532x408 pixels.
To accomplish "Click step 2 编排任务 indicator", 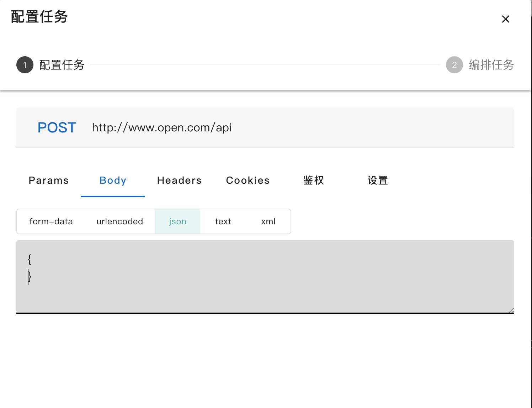I will pyautogui.click(x=454, y=65).
